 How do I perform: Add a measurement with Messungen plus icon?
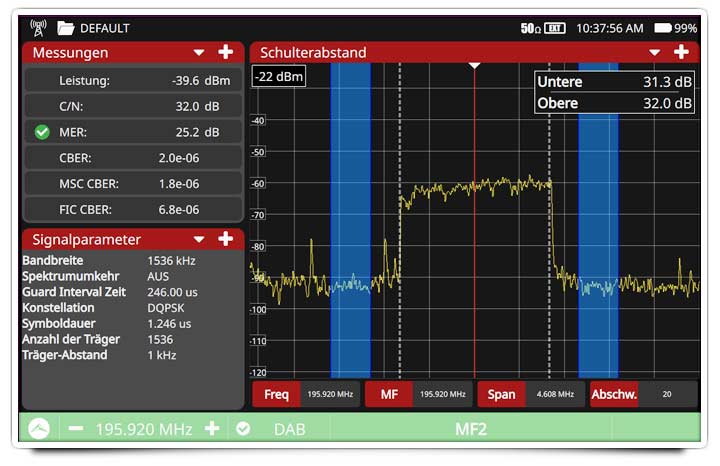click(x=225, y=52)
